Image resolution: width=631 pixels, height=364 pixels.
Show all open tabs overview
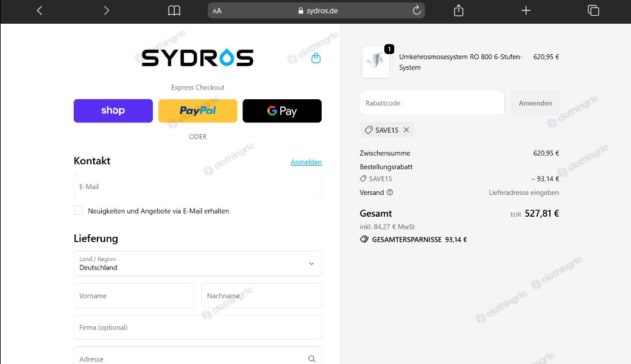point(593,10)
